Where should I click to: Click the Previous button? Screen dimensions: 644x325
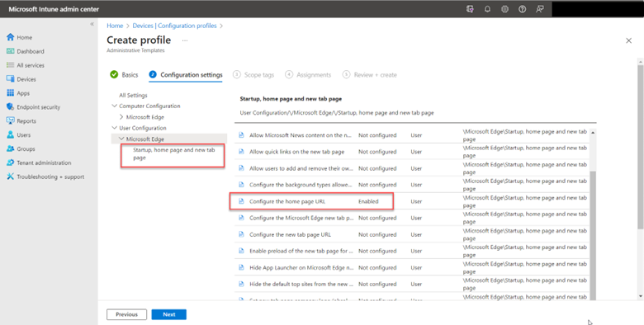(x=126, y=314)
